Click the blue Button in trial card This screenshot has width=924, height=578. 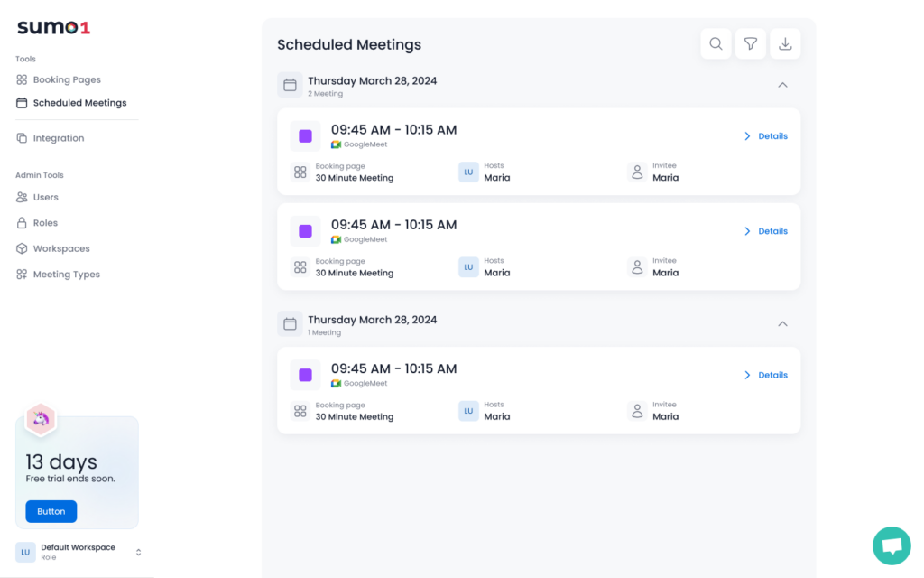[51, 511]
